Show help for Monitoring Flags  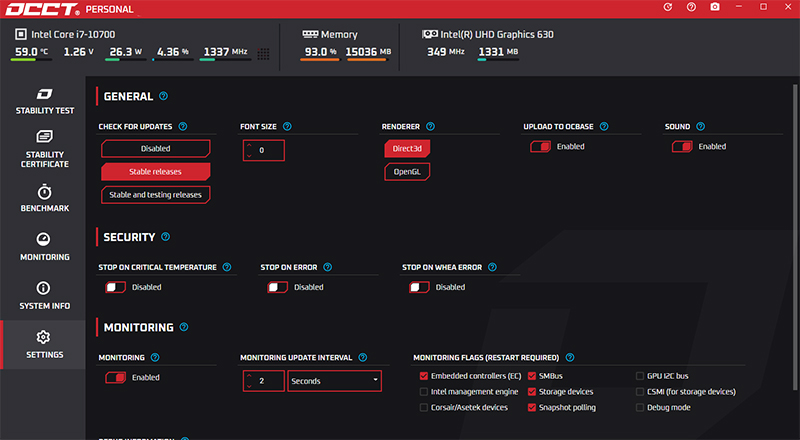coord(570,357)
